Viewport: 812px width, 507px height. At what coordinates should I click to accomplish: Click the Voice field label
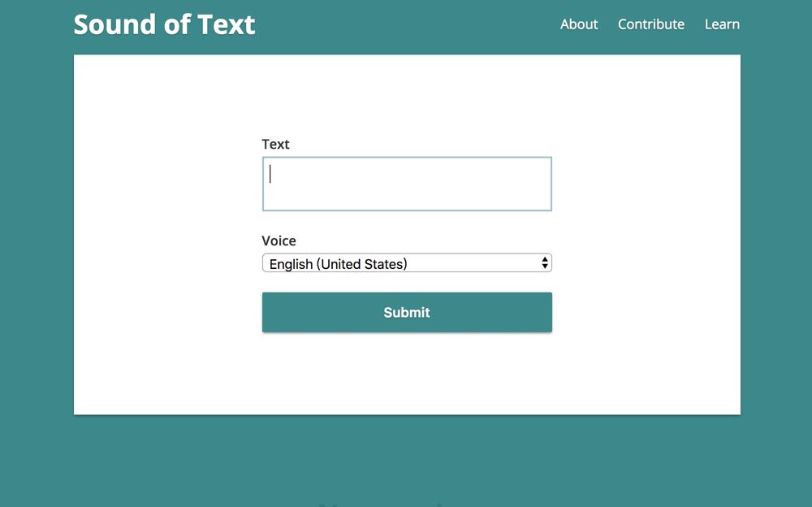pyautogui.click(x=279, y=240)
